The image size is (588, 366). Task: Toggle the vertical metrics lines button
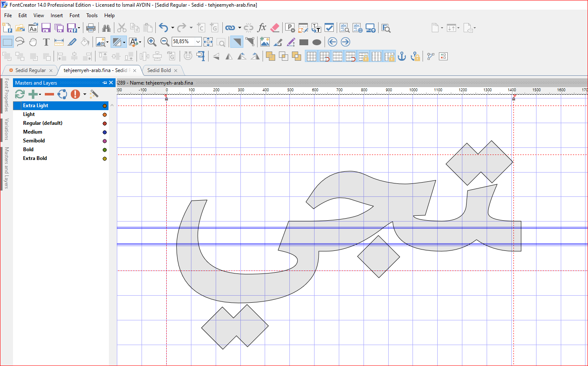(377, 56)
